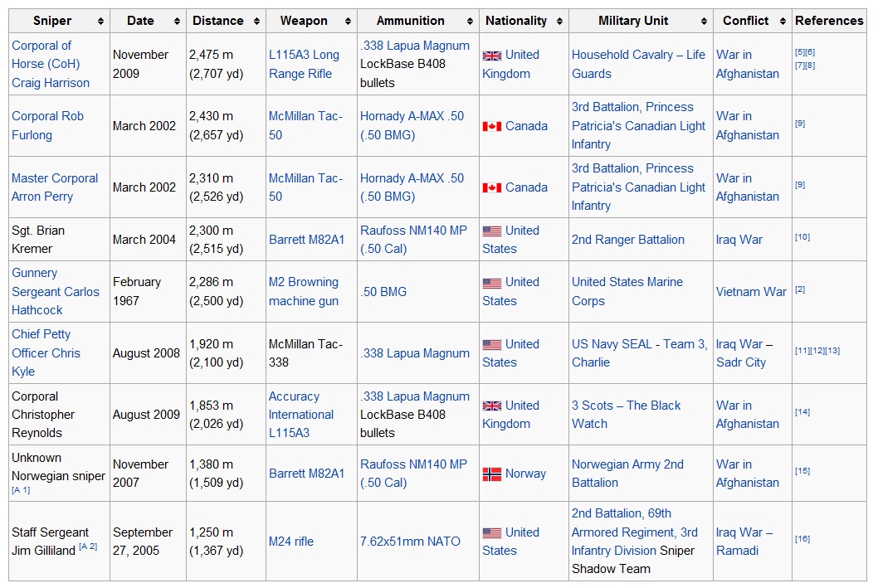Image resolution: width=873 pixels, height=588 pixels.
Task: Click the US flag in Jim Gilliland's row
Action: click(492, 533)
